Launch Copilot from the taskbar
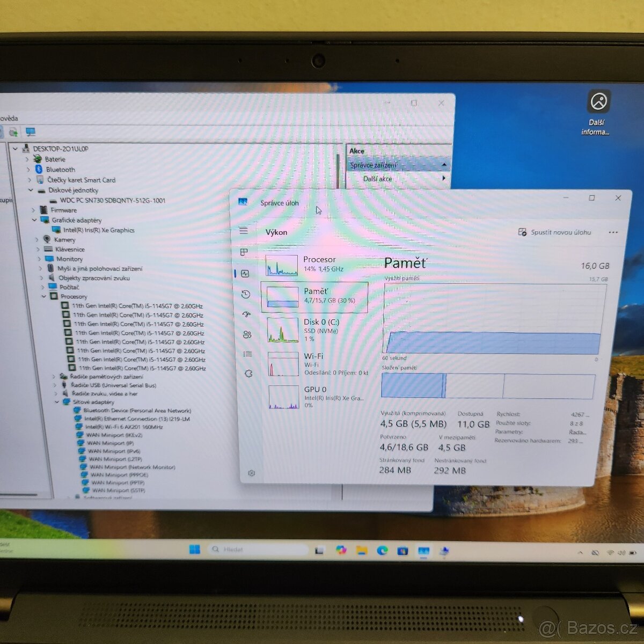The image size is (644, 644). pos(341,550)
